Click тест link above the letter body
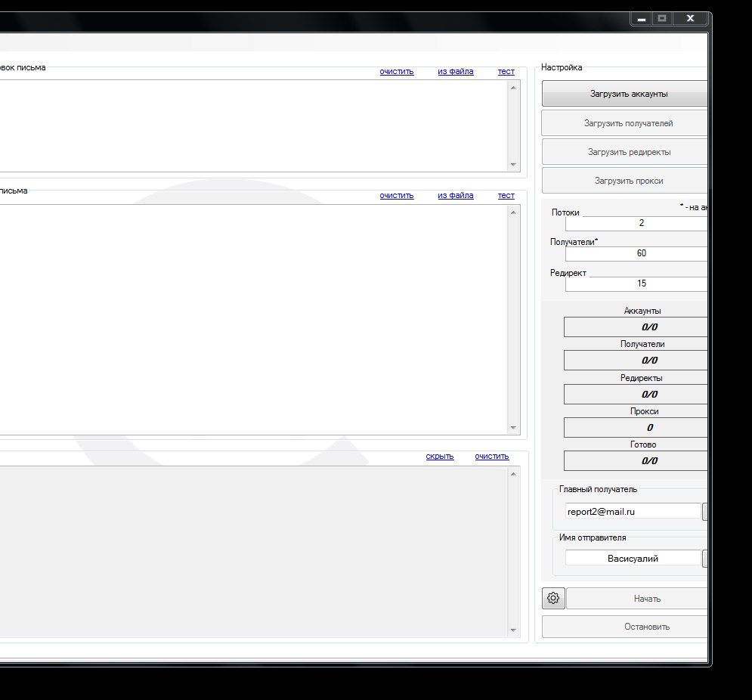The width and height of the screenshot is (752, 700). pos(506,195)
